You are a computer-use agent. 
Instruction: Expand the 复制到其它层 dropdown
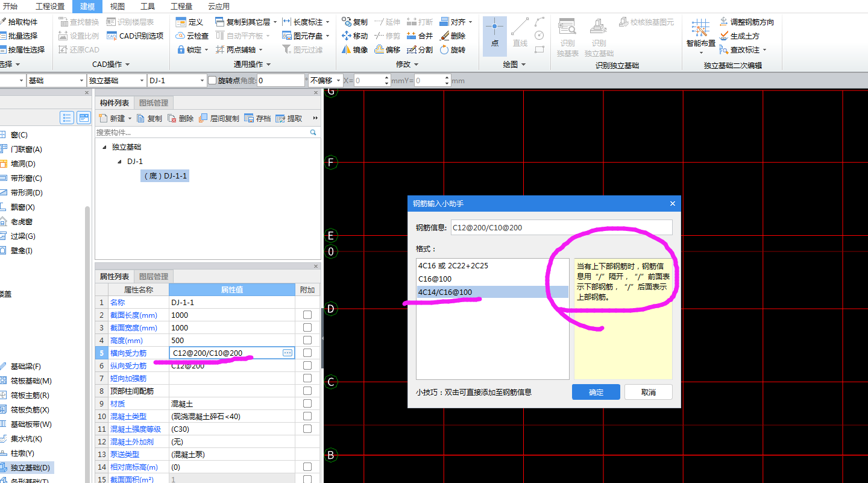pos(275,22)
